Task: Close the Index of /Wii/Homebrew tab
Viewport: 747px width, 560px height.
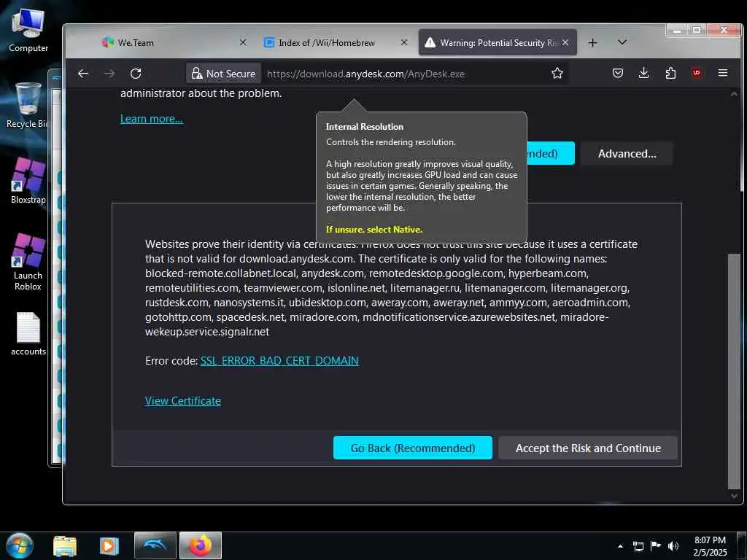Action: click(x=404, y=42)
